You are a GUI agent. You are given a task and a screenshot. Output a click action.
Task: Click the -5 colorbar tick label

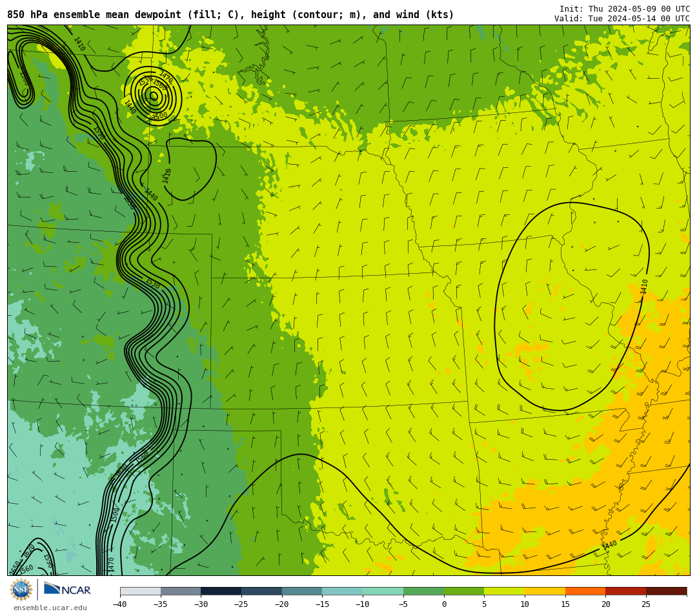(x=403, y=604)
